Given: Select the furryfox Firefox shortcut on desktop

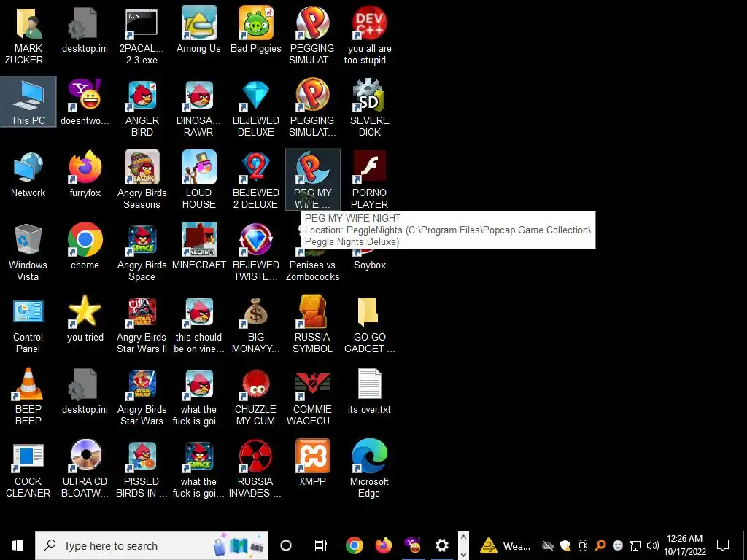Looking at the screenshot, I should 85,174.
